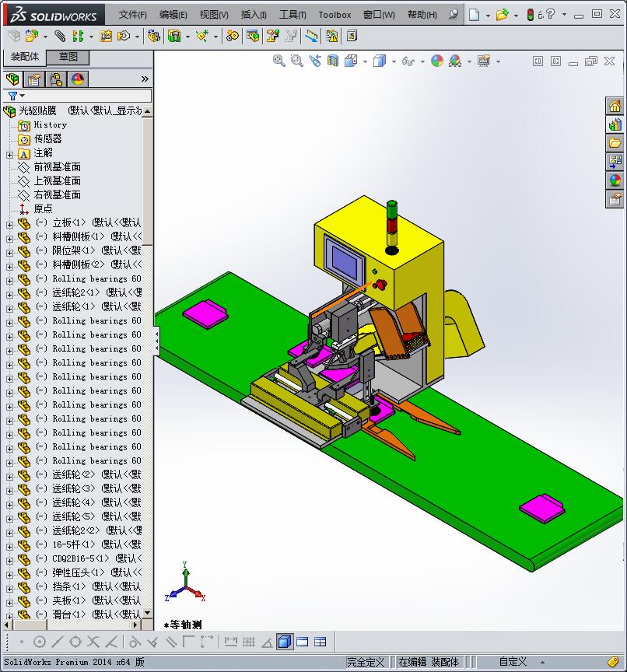Open the 插入(I) menu
The image size is (627, 672).
pos(254,15)
